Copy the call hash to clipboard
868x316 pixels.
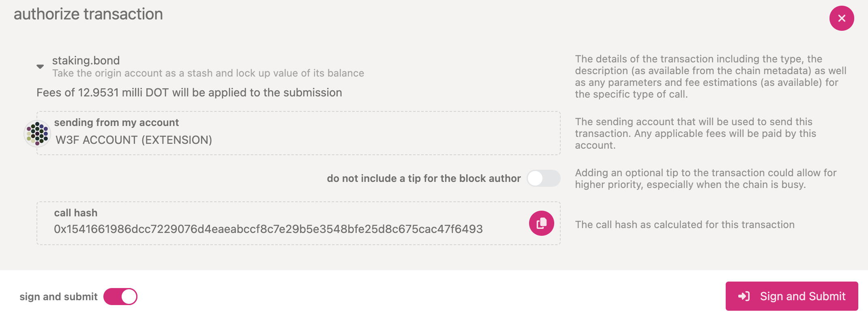pyautogui.click(x=541, y=223)
